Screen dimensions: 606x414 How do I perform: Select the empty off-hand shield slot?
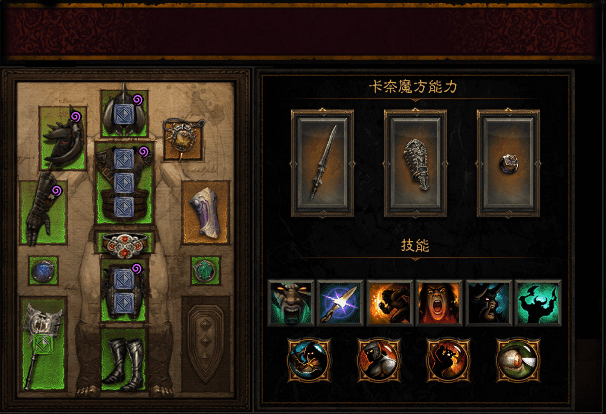point(206,344)
